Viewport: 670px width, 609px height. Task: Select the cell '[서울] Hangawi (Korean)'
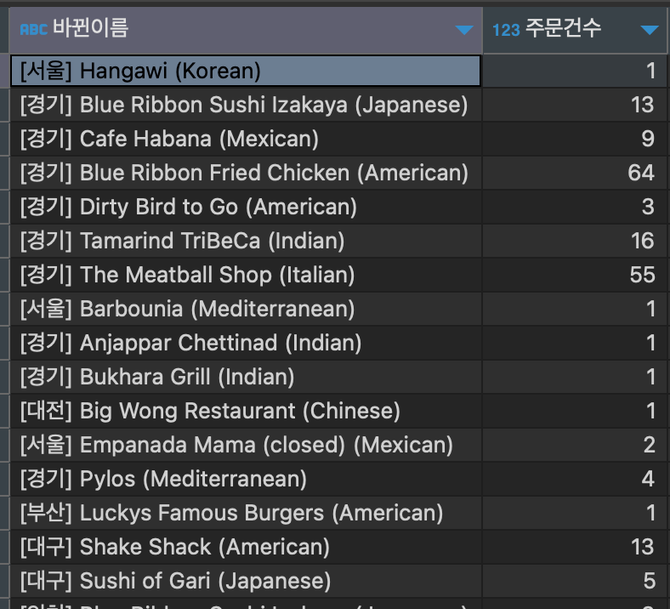click(x=246, y=71)
